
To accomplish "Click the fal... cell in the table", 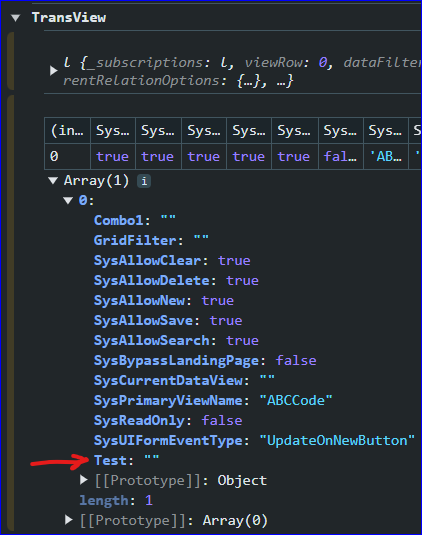I will pyautogui.click(x=340, y=157).
